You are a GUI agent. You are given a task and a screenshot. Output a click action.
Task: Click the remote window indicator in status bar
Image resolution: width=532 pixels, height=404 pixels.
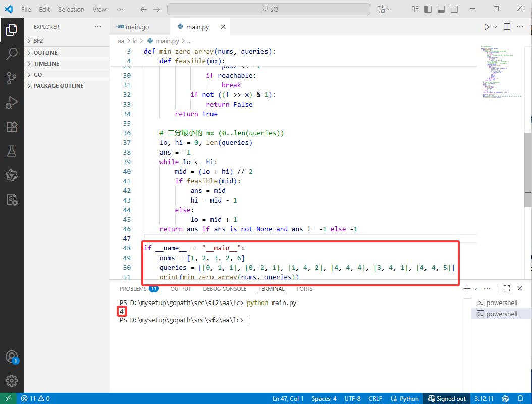pyautogui.click(x=8, y=398)
